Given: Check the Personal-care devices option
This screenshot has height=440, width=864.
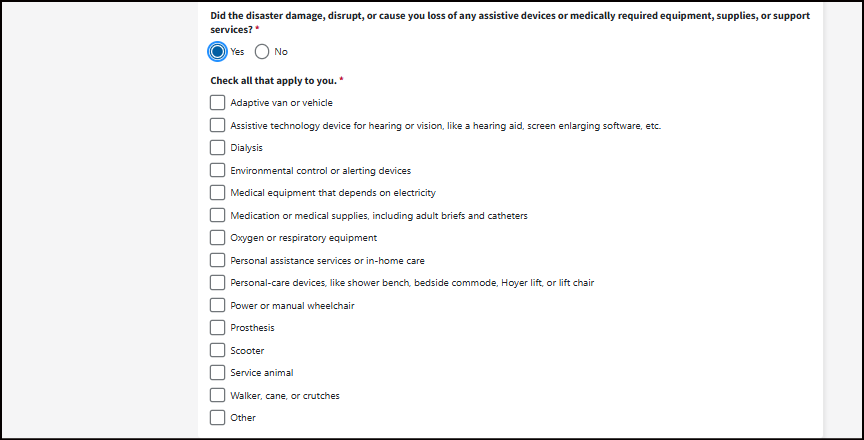Looking at the screenshot, I should [218, 282].
